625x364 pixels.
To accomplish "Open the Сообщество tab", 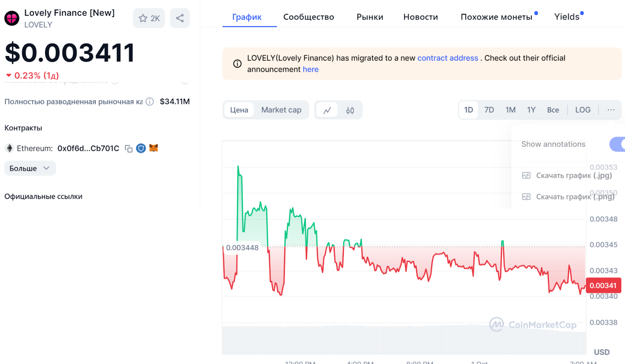I will [309, 17].
